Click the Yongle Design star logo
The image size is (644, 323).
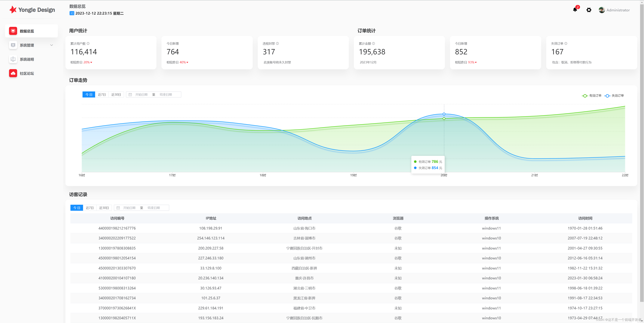tap(13, 10)
